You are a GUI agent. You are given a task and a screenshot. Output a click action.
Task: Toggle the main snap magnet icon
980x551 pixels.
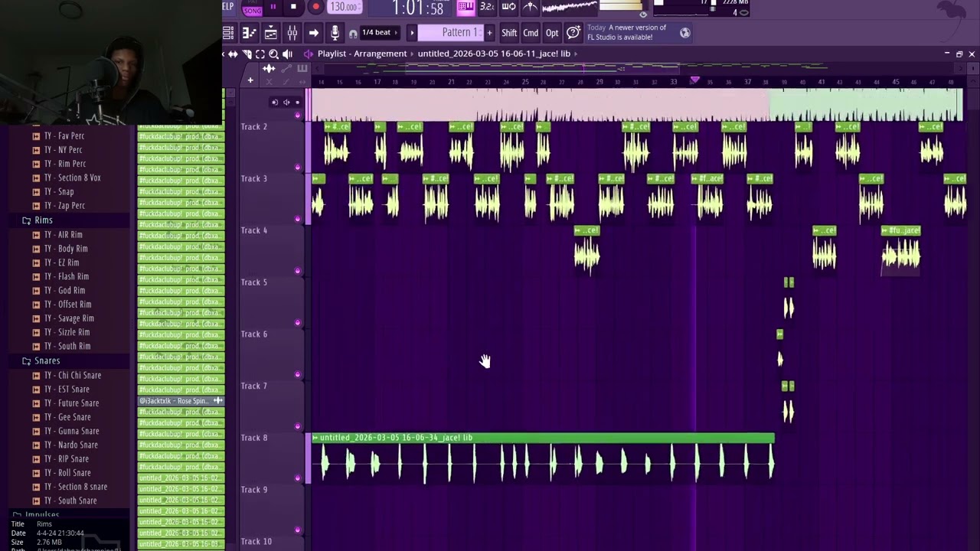coord(353,34)
